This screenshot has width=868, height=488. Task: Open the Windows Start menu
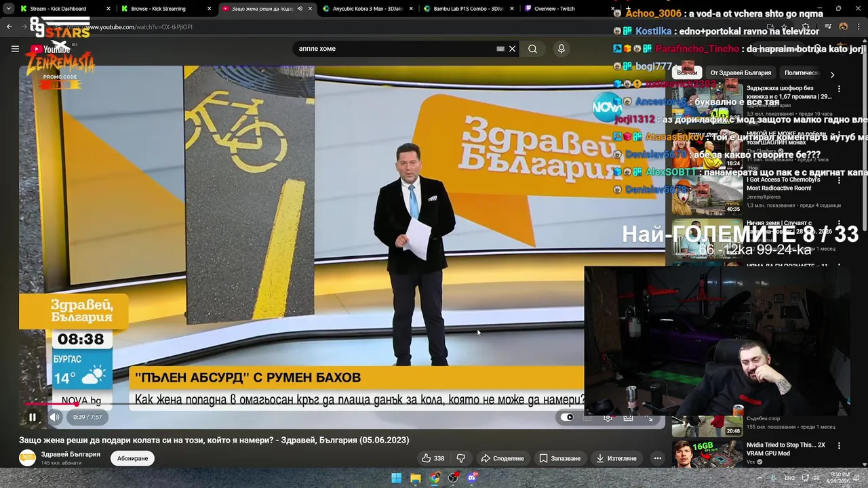[x=396, y=478]
